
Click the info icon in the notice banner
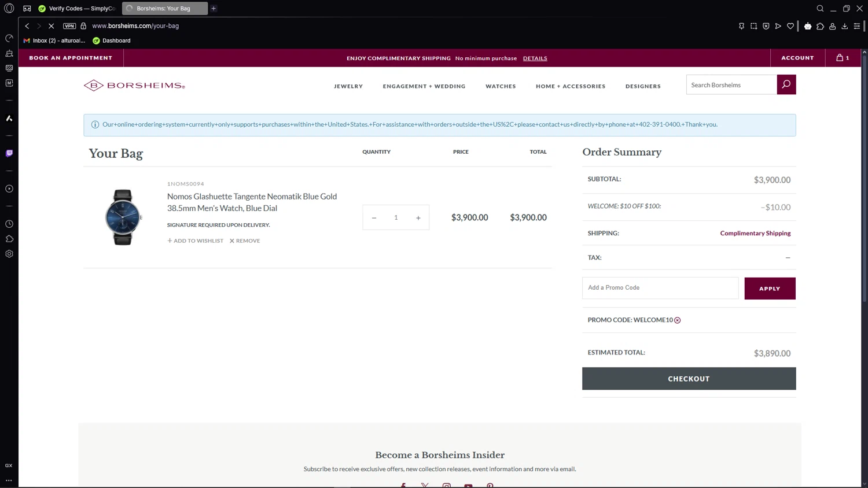(x=95, y=125)
